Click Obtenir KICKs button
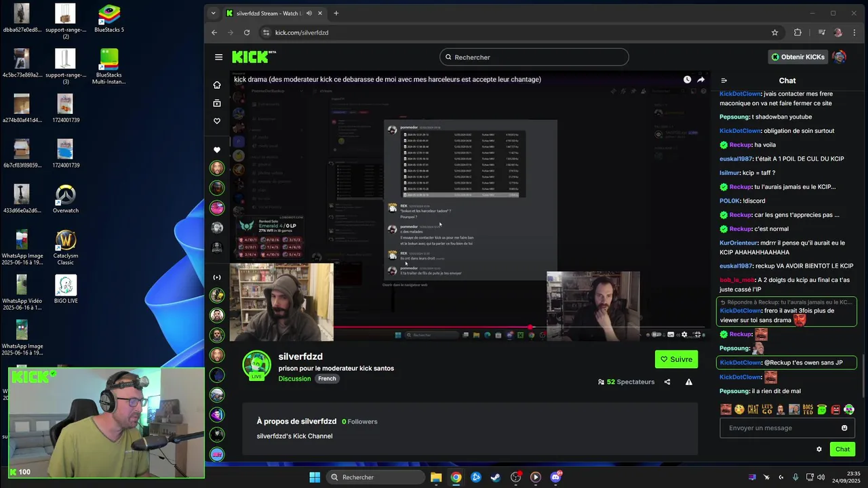Image resolution: width=868 pixels, height=488 pixels. pyautogui.click(x=797, y=57)
